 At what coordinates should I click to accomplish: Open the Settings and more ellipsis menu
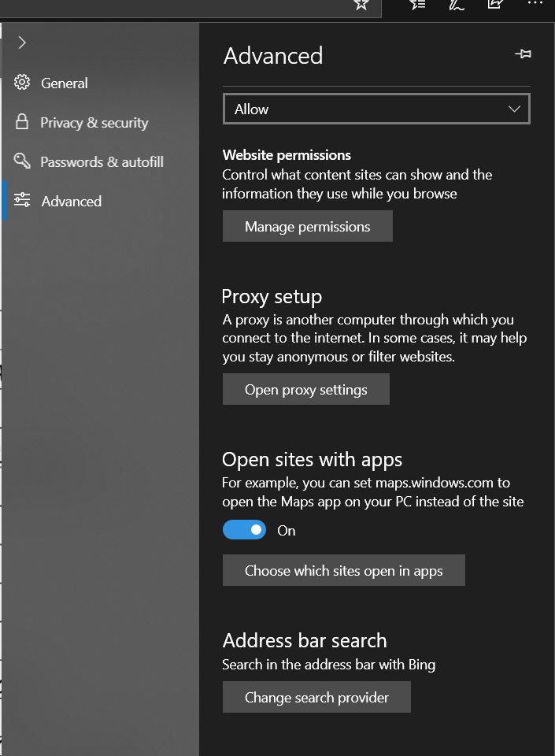pyautogui.click(x=535, y=4)
